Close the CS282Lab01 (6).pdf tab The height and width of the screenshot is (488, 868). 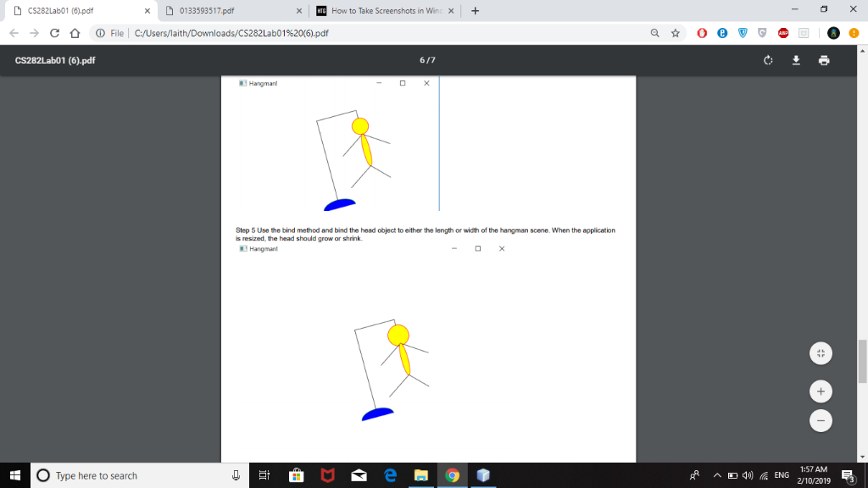click(147, 11)
